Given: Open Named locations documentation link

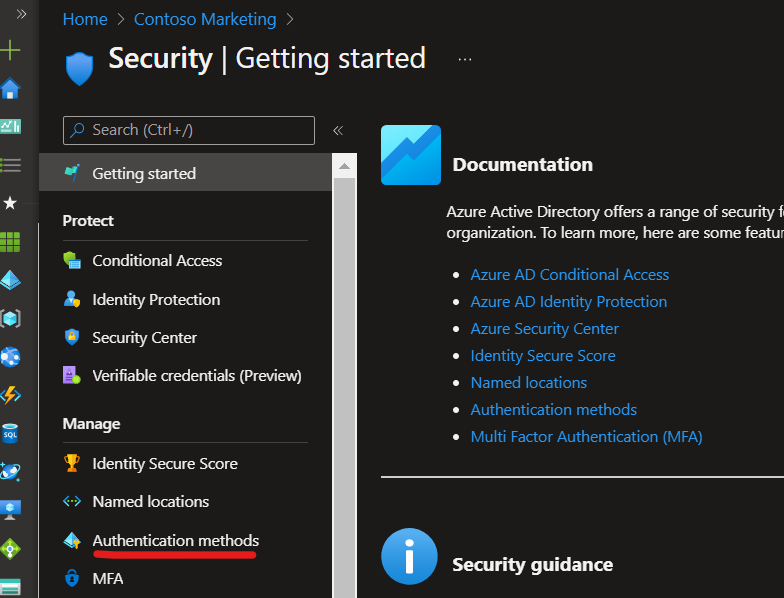Looking at the screenshot, I should click(528, 382).
